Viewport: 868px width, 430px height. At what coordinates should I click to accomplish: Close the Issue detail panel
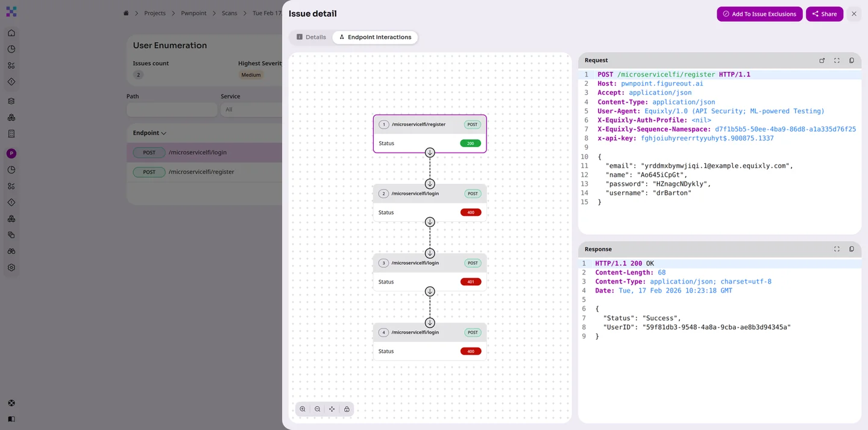(854, 14)
